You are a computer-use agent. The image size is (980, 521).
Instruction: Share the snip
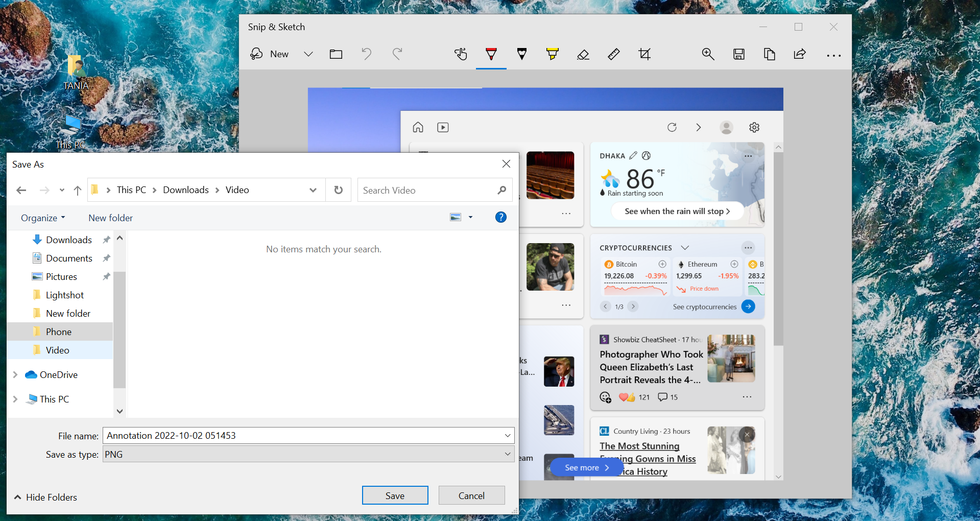coord(800,54)
